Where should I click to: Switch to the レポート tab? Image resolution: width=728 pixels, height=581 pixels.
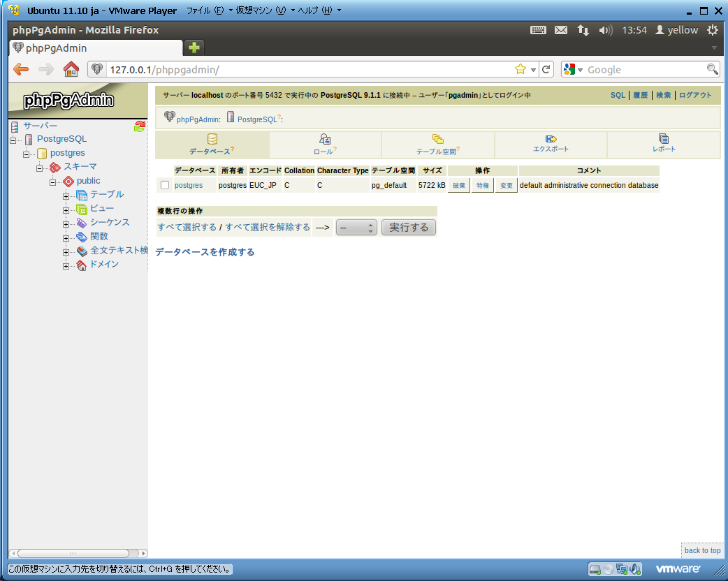coord(664,144)
